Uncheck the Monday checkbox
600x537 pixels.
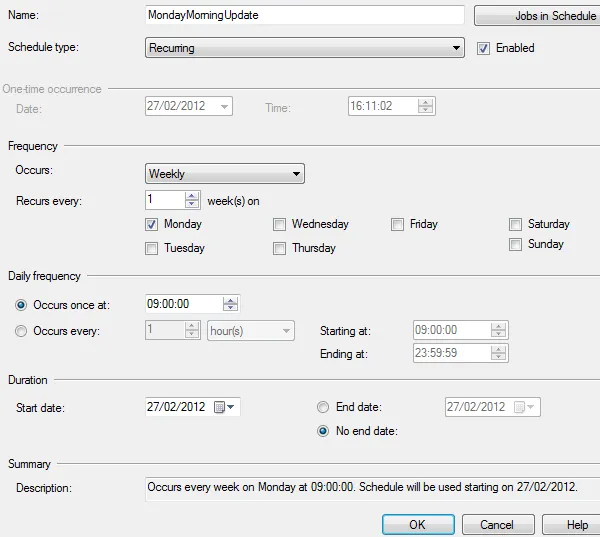pos(152,224)
